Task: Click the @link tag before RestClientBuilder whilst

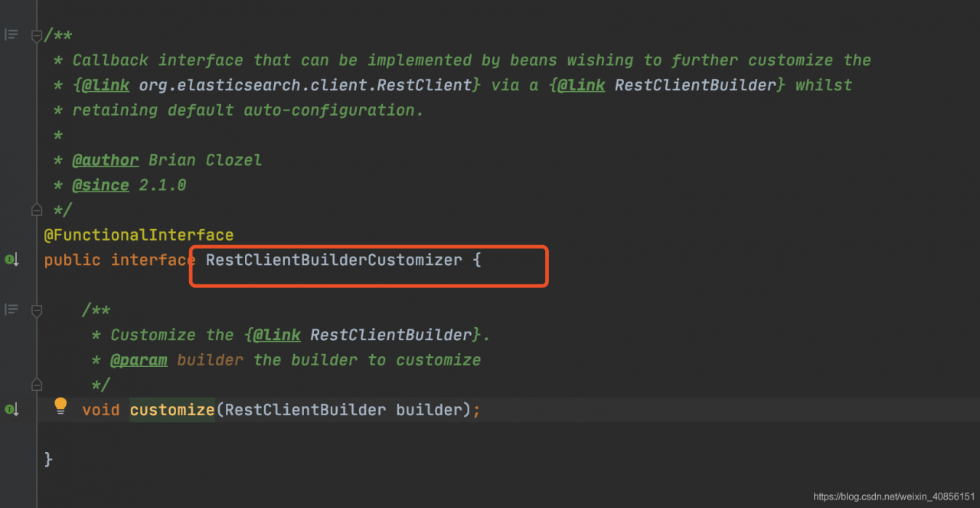Action: coord(581,85)
